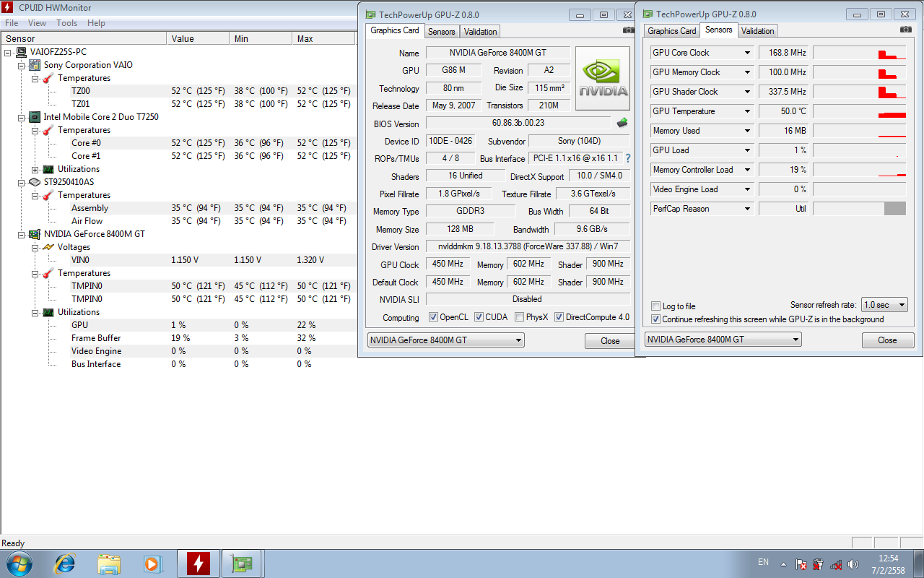This screenshot has width=924, height=578.
Task: Launch Internet Explorer from the taskbar
Action: pyautogui.click(x=66, y=564)
